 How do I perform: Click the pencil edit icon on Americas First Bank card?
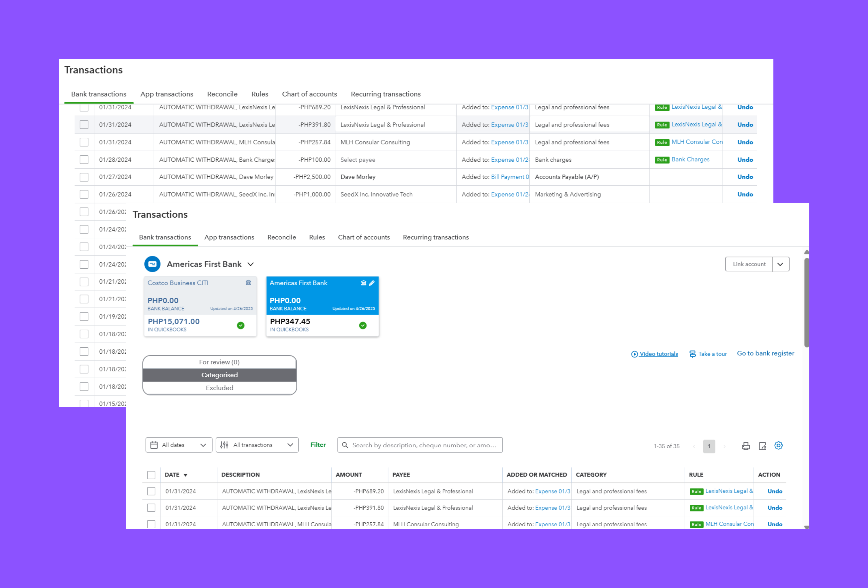click(372, 283)
